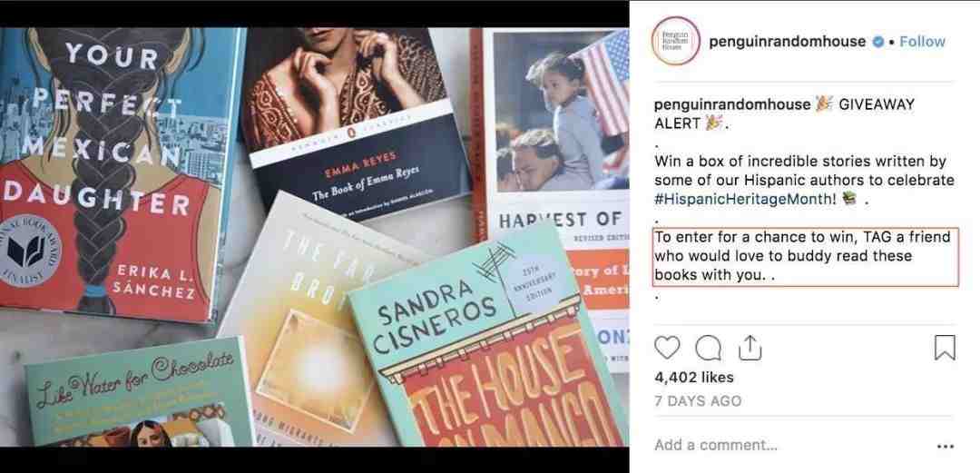Open #HispanicHeritageMonth hashtag link

point(745,200)
